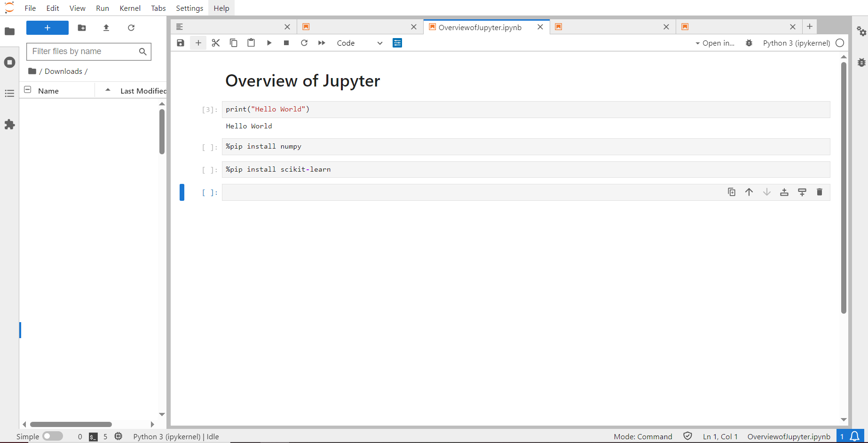The height and width of the screenshot is (443, 868).
Task: Restart kernel and run all cells
Action: [x=322, y=43]
